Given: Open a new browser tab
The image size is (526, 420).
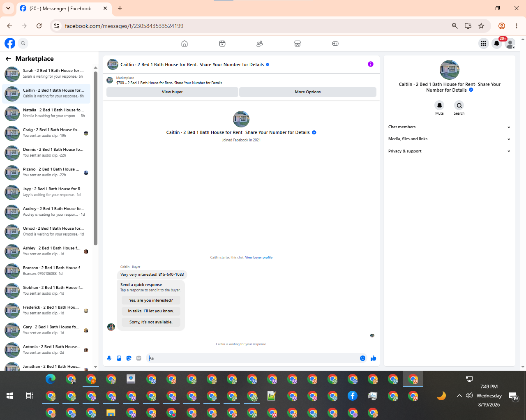Looking at the screenshot, I should pyautogui.click(x=120, y=8).
